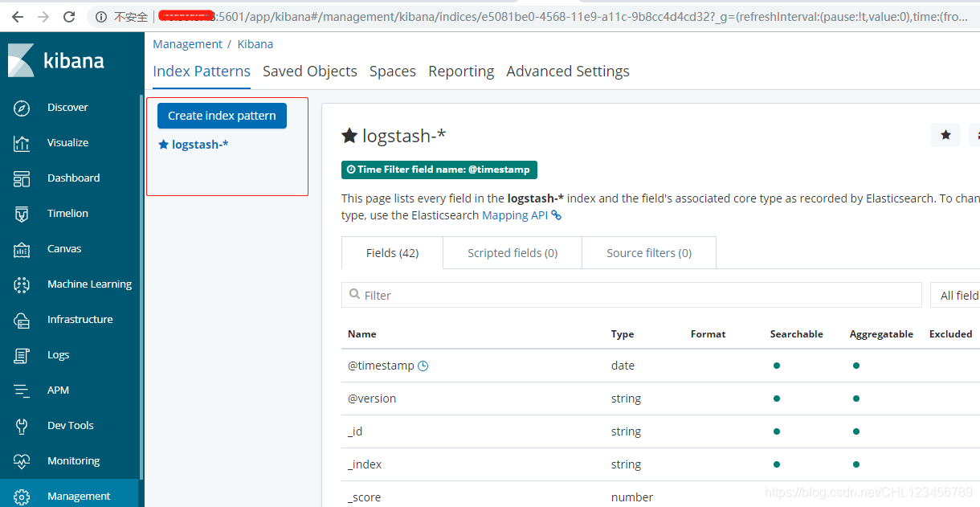Open the Dashboard icon in sidebar
980x507 pixels.
pos(22,178)
